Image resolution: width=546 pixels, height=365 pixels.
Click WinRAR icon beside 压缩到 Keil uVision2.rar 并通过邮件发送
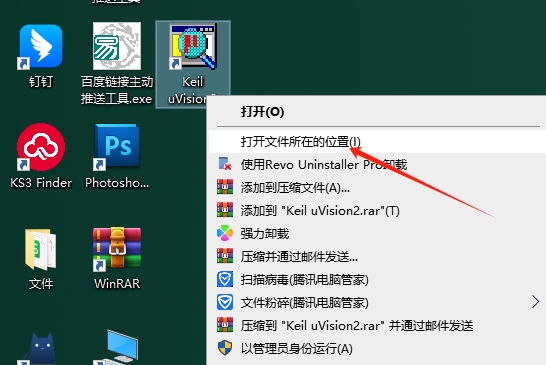point(225,325)
